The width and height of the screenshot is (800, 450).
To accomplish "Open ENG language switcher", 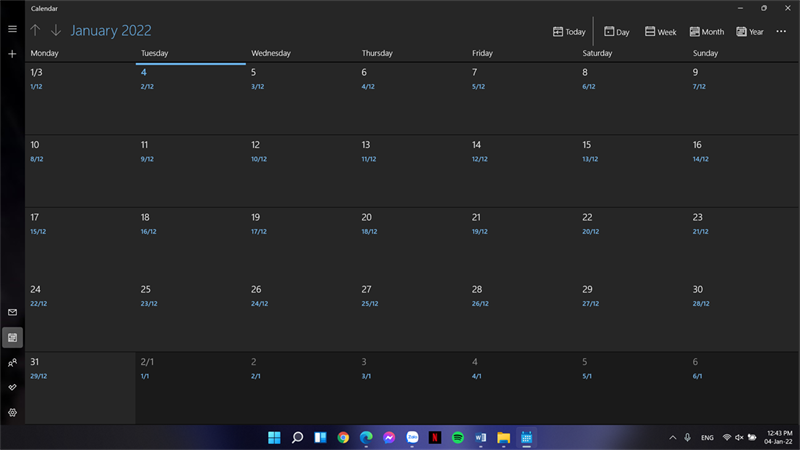I will click(x=707, y=438).
